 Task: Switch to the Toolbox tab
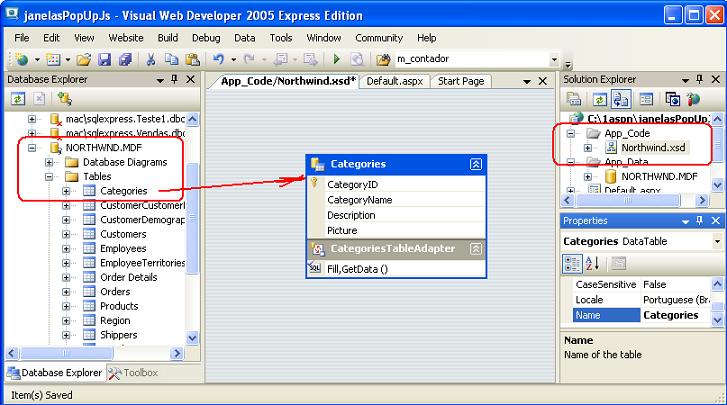[x=134, y=373]
